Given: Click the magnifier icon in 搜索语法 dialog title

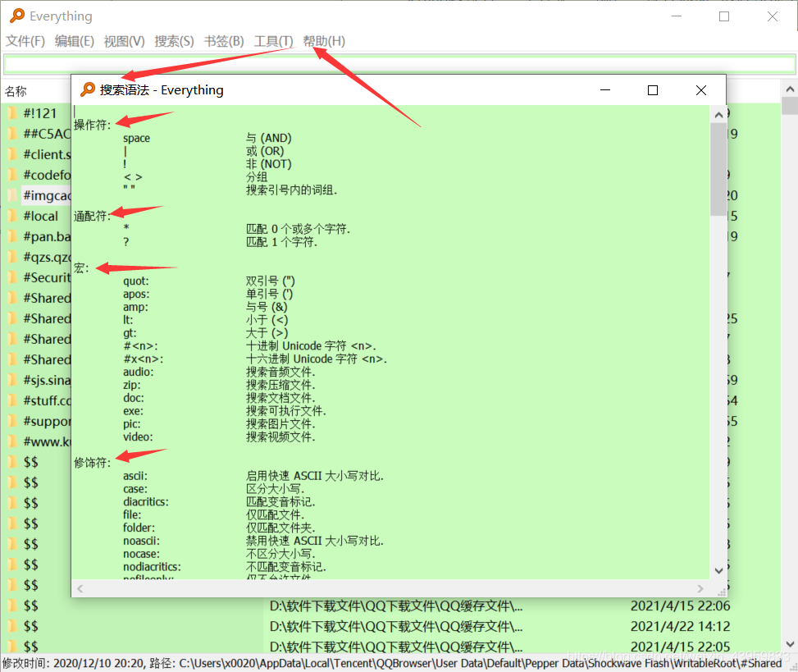Looking at the screenshot, I should (88, 89).
